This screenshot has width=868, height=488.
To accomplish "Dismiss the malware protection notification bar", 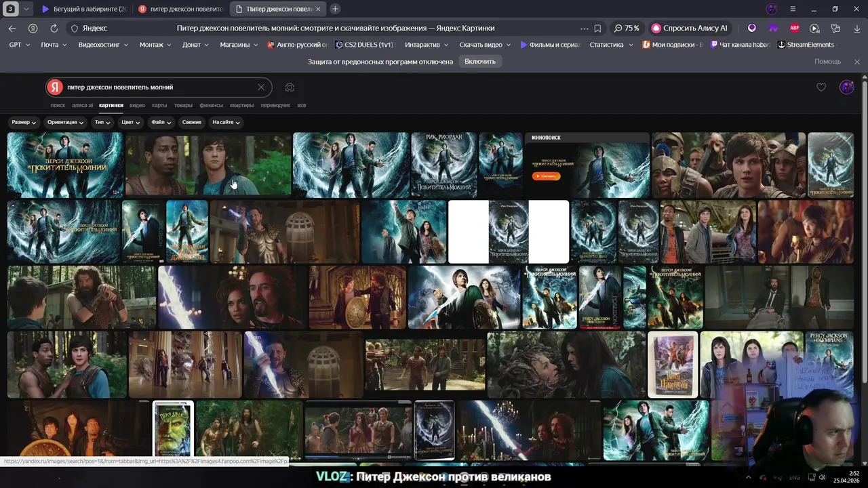I will 856,62.
